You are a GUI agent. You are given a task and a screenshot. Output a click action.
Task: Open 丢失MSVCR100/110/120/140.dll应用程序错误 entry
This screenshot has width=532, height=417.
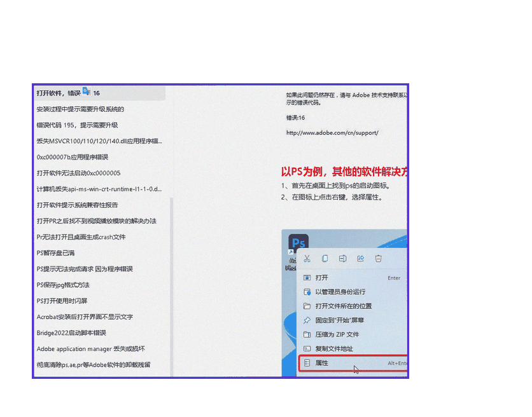(99, 141)
